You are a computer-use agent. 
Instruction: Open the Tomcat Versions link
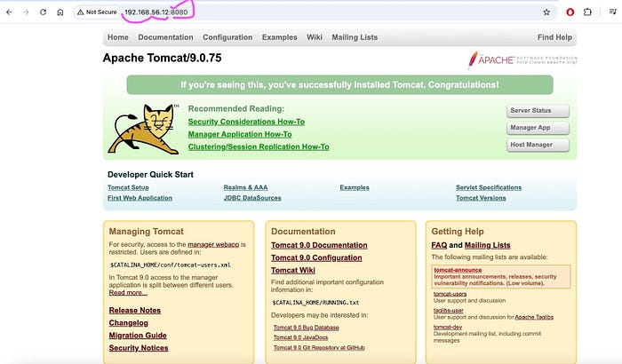point(481,198)
